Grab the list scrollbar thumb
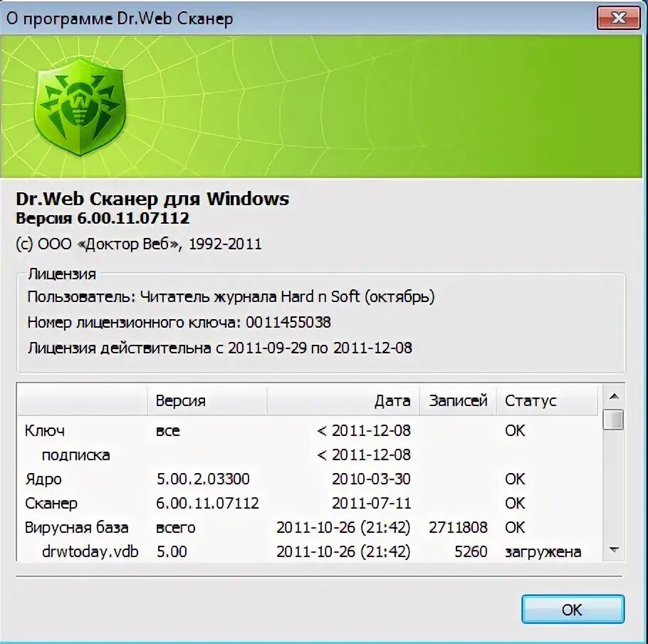This screenshot has width=648, height=644. point(613,420)
